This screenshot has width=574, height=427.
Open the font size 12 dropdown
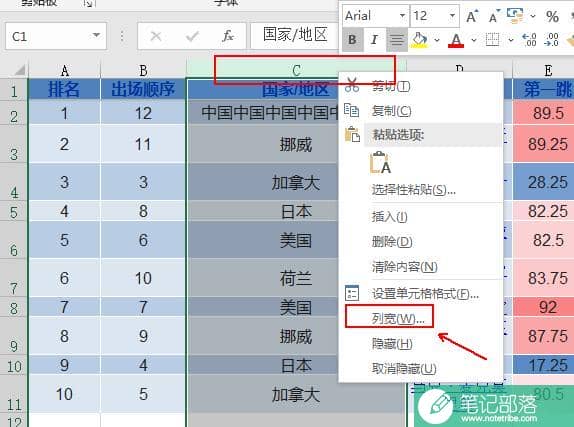[x=452, y=16]
